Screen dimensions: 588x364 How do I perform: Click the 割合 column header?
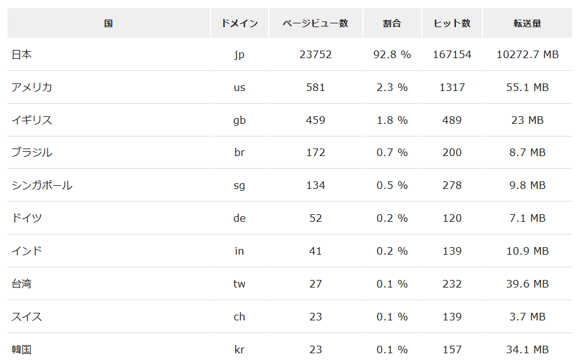click(x=392, y=23)
